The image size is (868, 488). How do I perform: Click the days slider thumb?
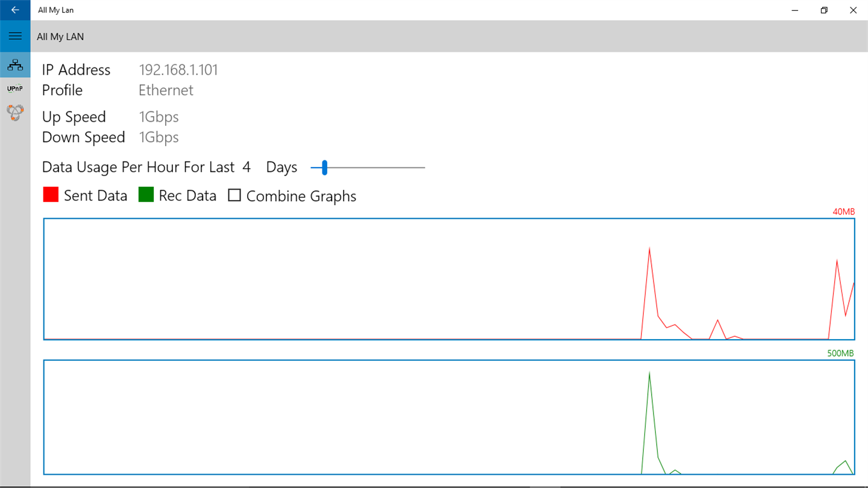click(324, 167)
